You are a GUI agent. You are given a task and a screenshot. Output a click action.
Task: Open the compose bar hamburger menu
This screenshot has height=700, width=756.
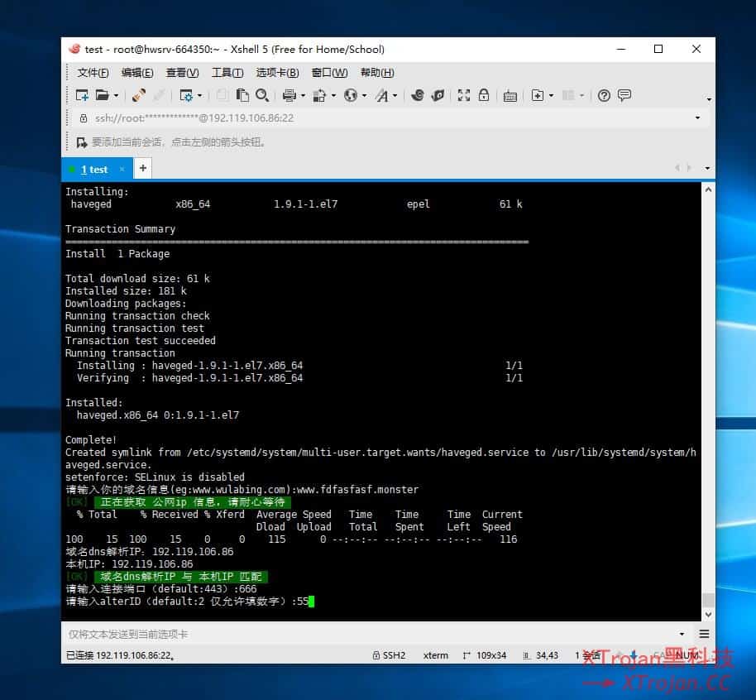pyautogui.click(x=704, y=634)
